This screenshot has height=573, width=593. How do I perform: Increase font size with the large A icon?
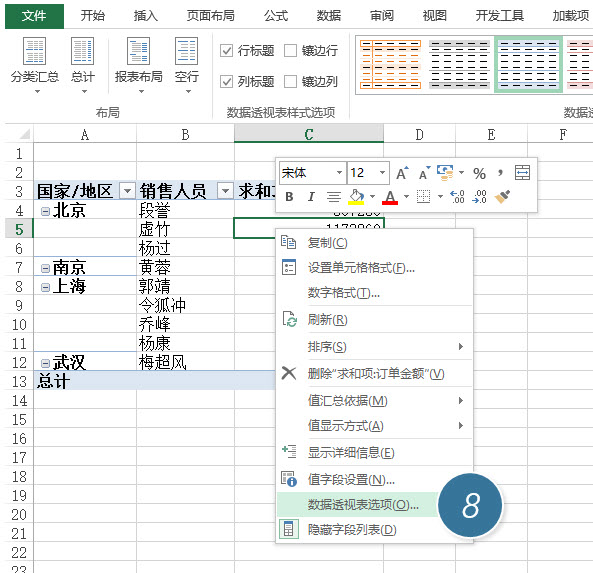click(402, 173)
